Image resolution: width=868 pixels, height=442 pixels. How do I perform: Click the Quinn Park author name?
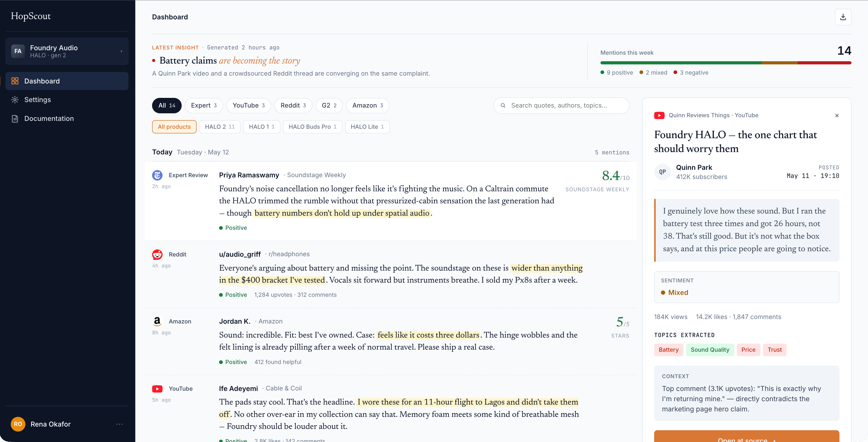click(694, 167)
